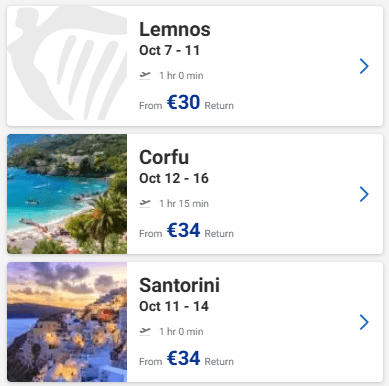389x386 pixels.
Task: Click the plane icon in Santorini card
Action: [145, 331]
